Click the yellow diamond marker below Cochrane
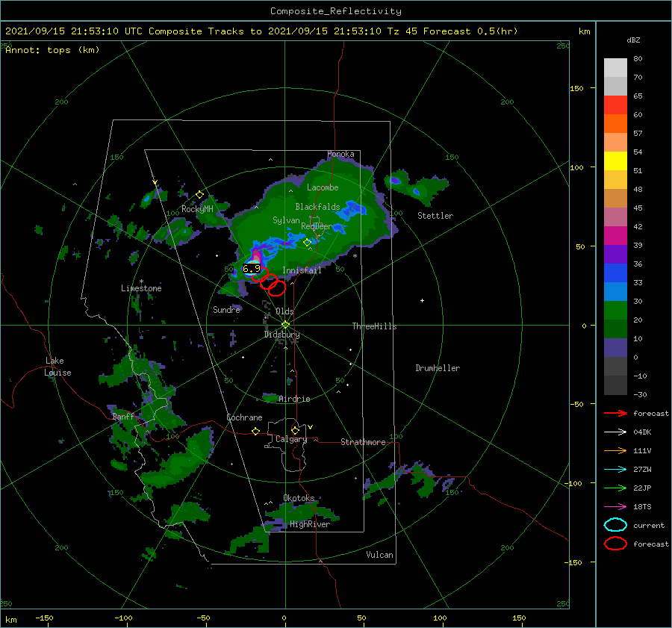 256,431
